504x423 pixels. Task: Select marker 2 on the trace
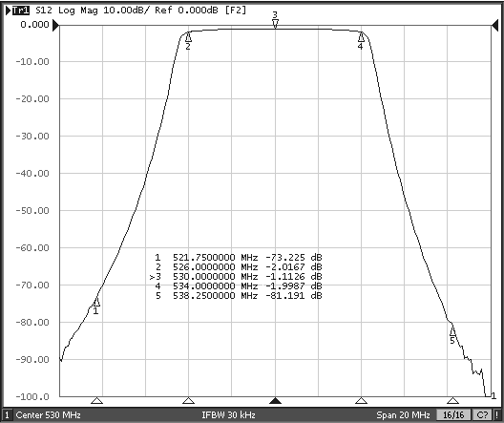point(188,37)
